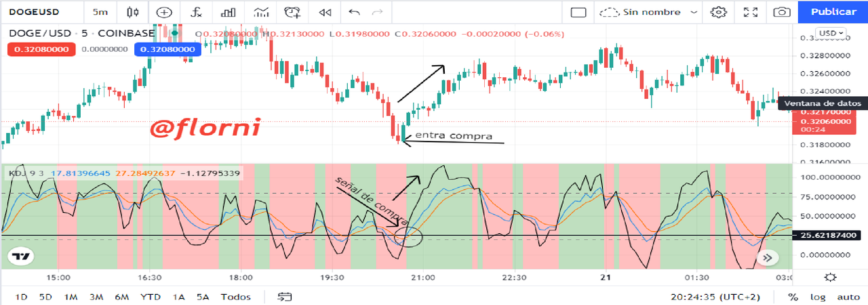
Task: Click the Ventana de datos label
Action: point(823,103)
